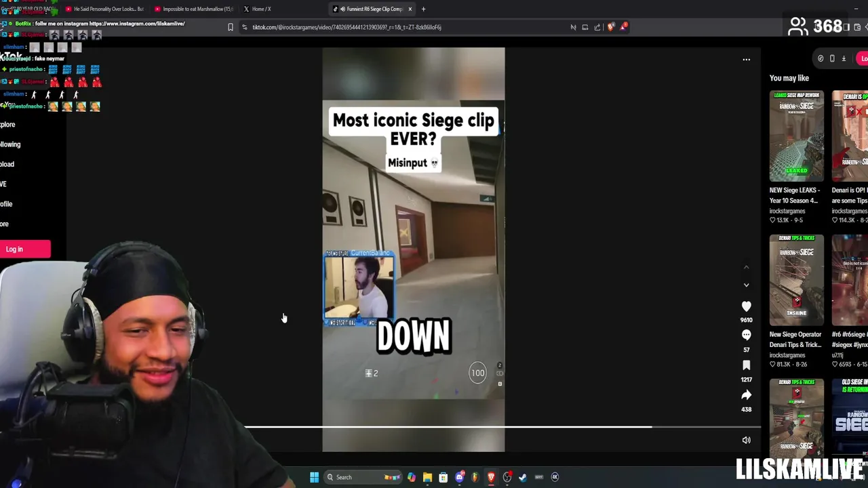Image resolution: width=868 pixels, height=488 pixels.
Task: Click the Upload sidebar item
Action: [7, 164]
